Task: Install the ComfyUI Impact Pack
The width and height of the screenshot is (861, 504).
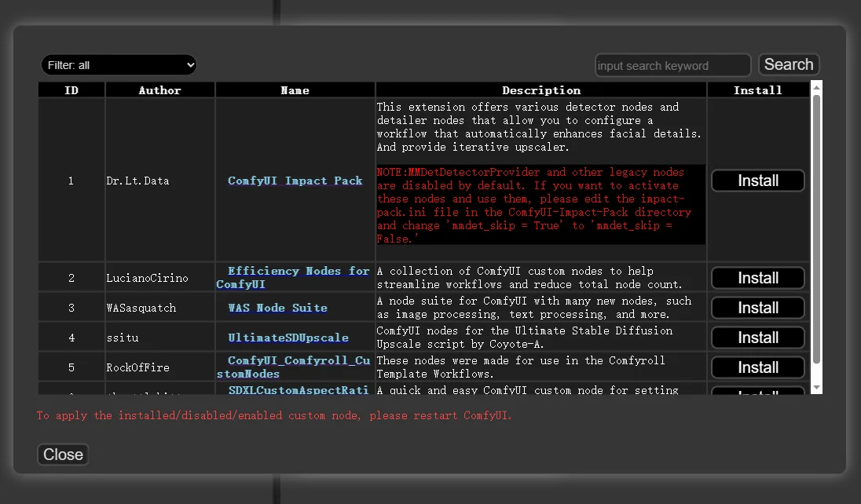Action: pyautogui.click(x=758, y=181)
